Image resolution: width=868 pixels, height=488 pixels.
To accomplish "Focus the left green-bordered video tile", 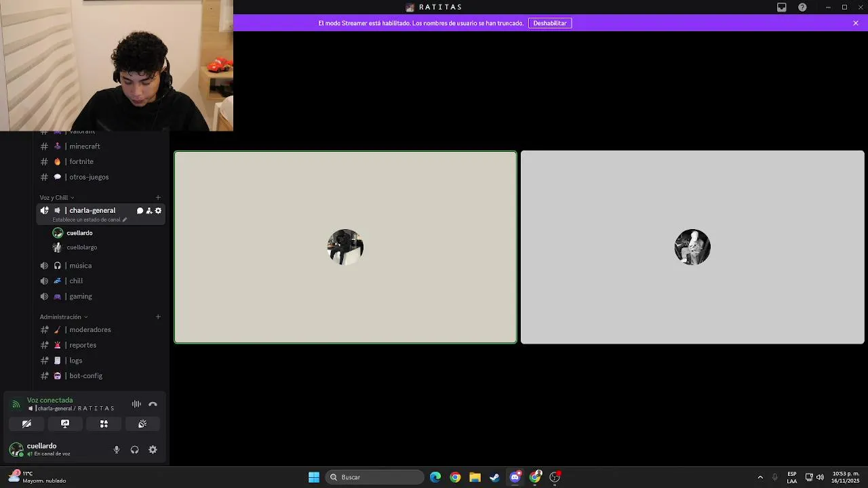I will tap(345, 247).
